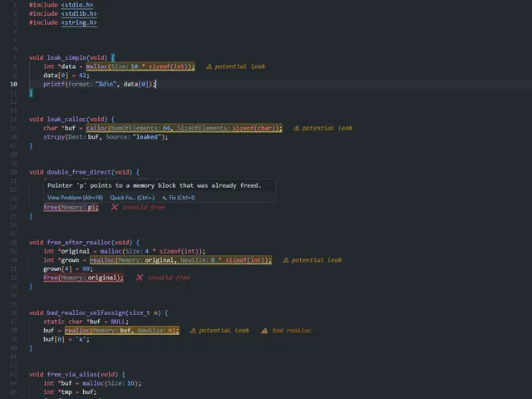Click the sparkle icon beside Fix (Ctrl+I)
Image resolution: width=532 pixels, height=399 pixels.
pyautogui.click(x=165, y=198)
